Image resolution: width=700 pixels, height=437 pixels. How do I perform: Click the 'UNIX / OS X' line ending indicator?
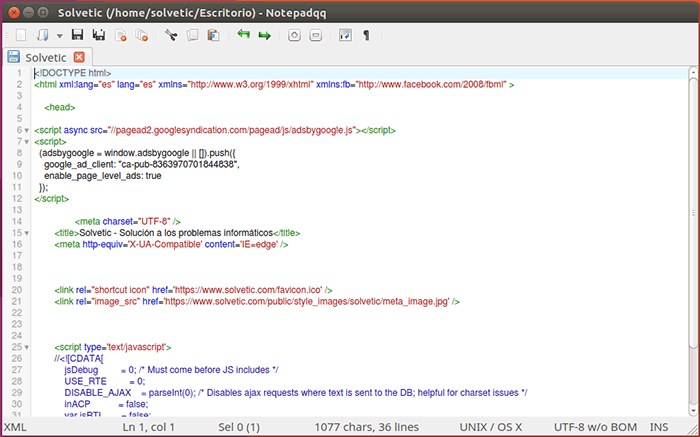tap(491, 427)
